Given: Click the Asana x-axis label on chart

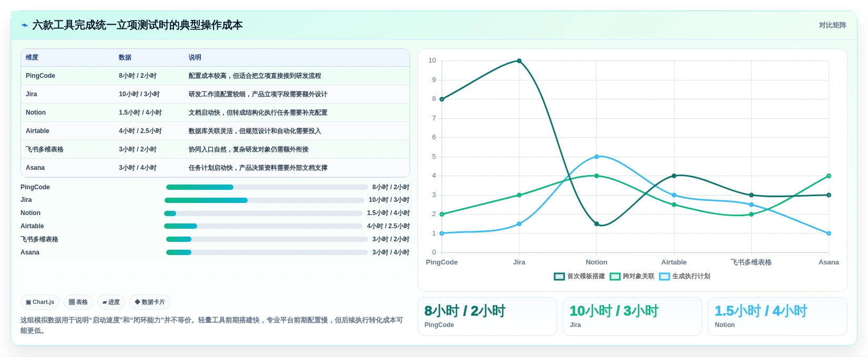Looking at the screenshot, I should (829, 262).
